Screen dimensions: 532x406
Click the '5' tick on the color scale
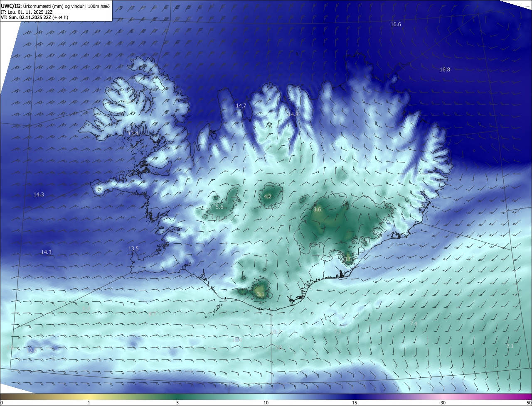pos(177,403)
